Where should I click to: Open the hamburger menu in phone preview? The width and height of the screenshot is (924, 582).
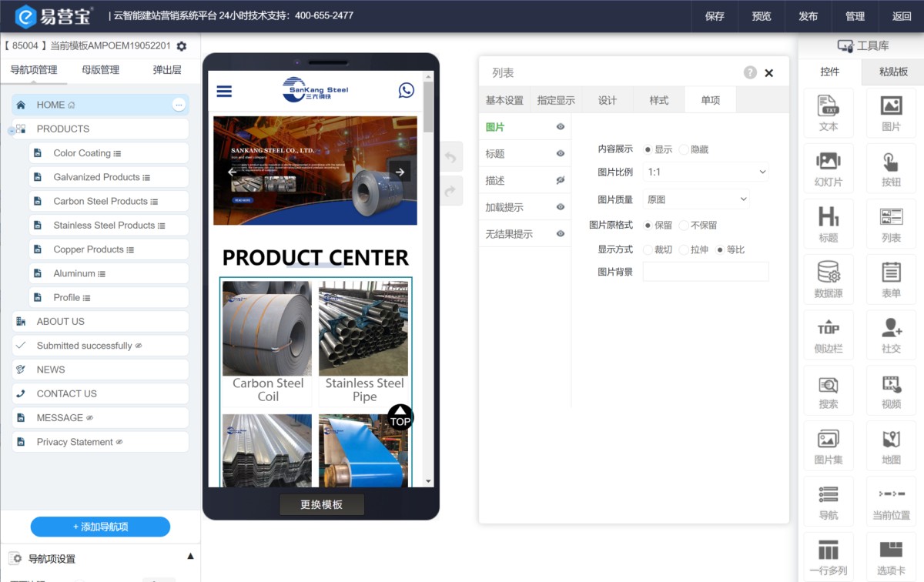(x=224, y=91)
